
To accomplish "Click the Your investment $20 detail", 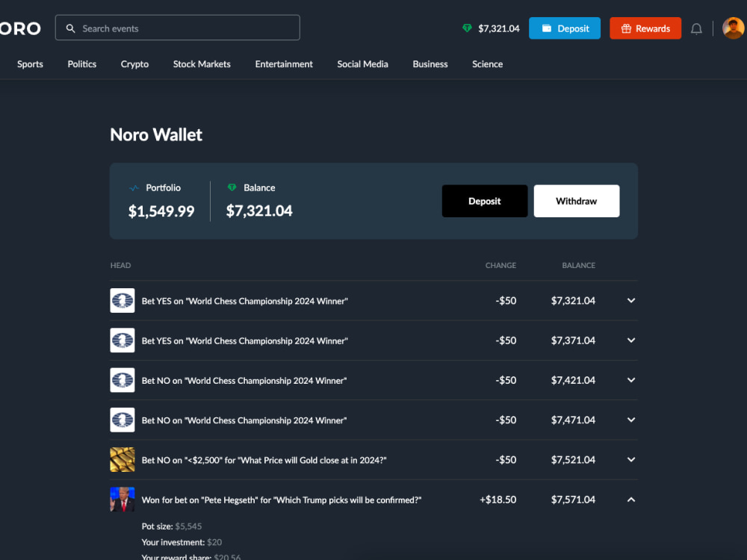I will [x=182, y=542].
